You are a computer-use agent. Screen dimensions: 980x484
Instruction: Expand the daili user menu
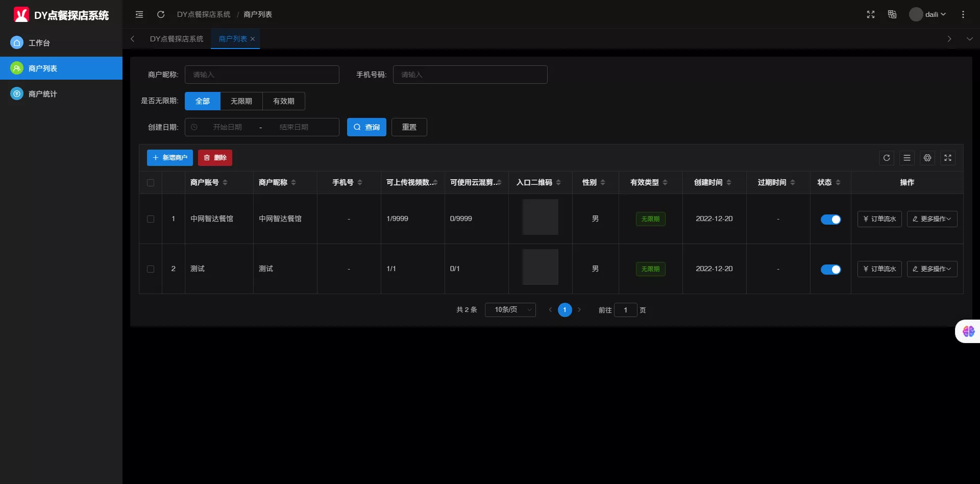click(929, 15)
